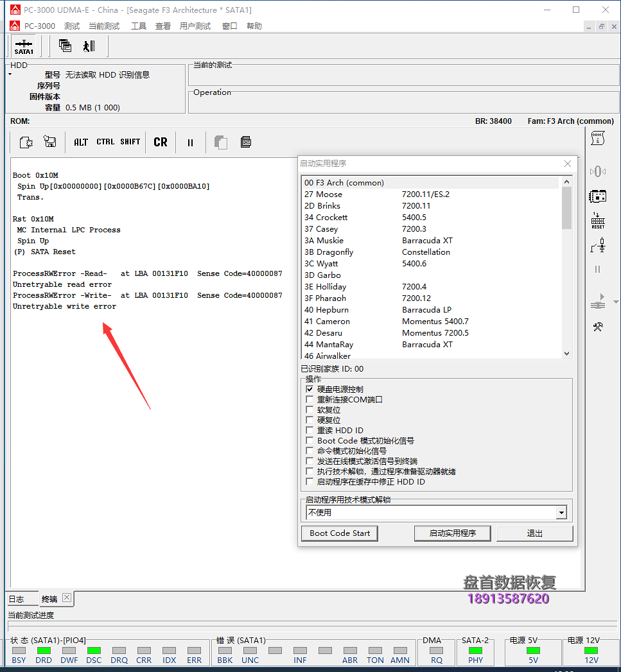The width and height of the screenshot is (621, 672).
Task: Click the HDD info scroll icon in right sidebar
Action: (x=598, y=138)
